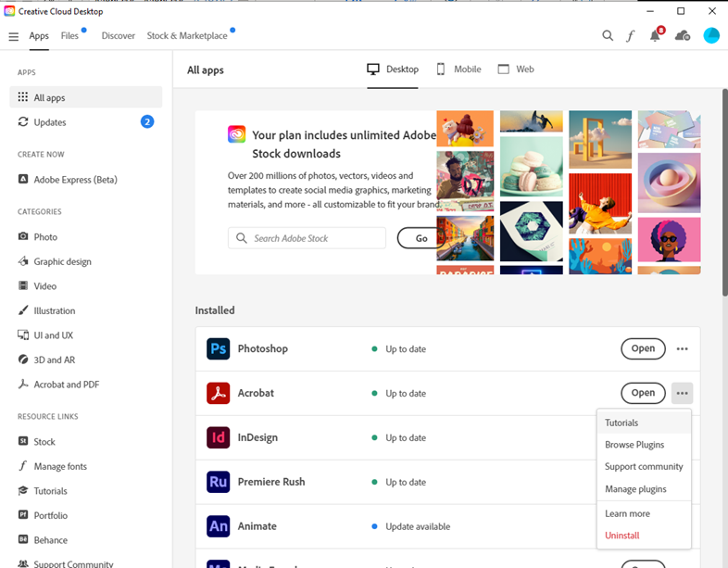Click the Venice canal stock thumbnail
Screen dimensions: 728x568
pos(465,238)
